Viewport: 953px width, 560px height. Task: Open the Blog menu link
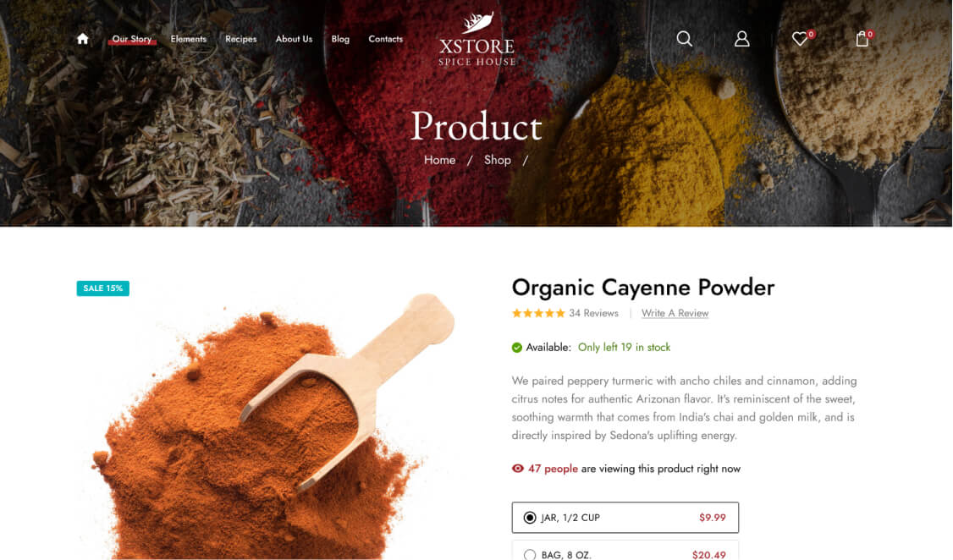coord(340,39)
